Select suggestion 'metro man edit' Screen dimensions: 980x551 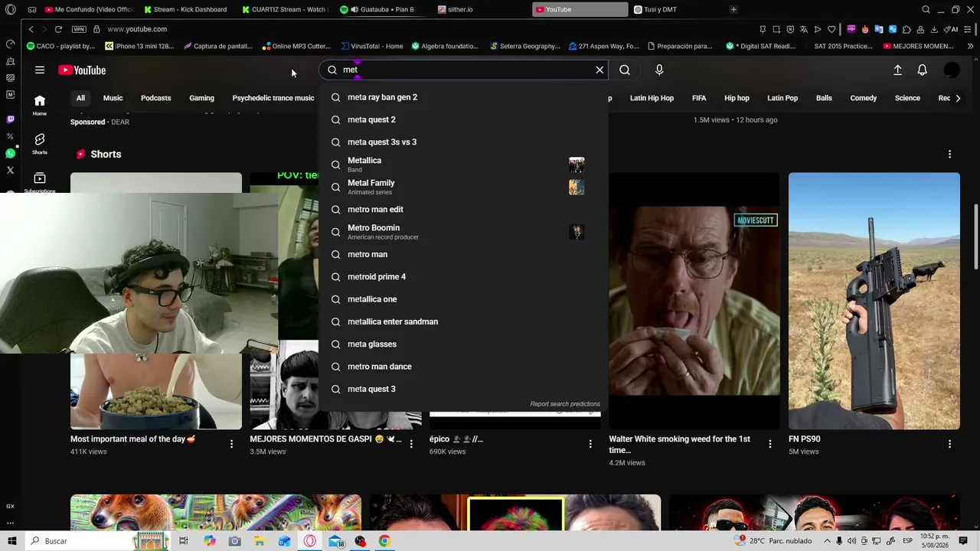click(x=463, y=210)
